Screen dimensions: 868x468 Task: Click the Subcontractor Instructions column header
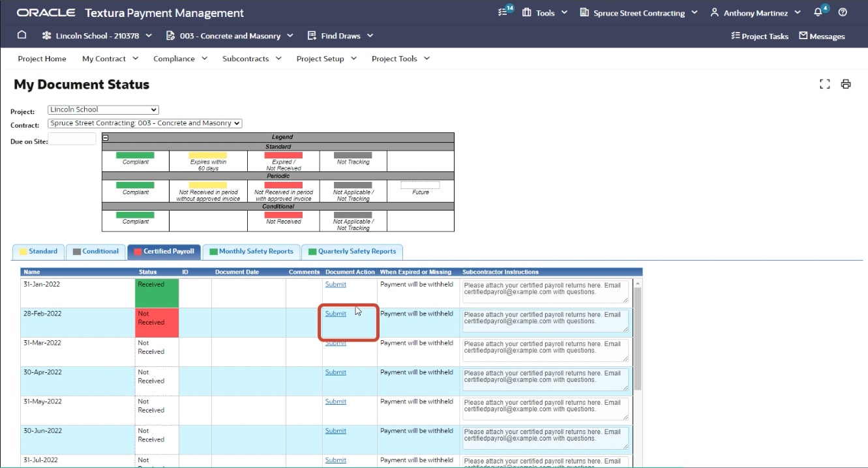tap(501, 272)
